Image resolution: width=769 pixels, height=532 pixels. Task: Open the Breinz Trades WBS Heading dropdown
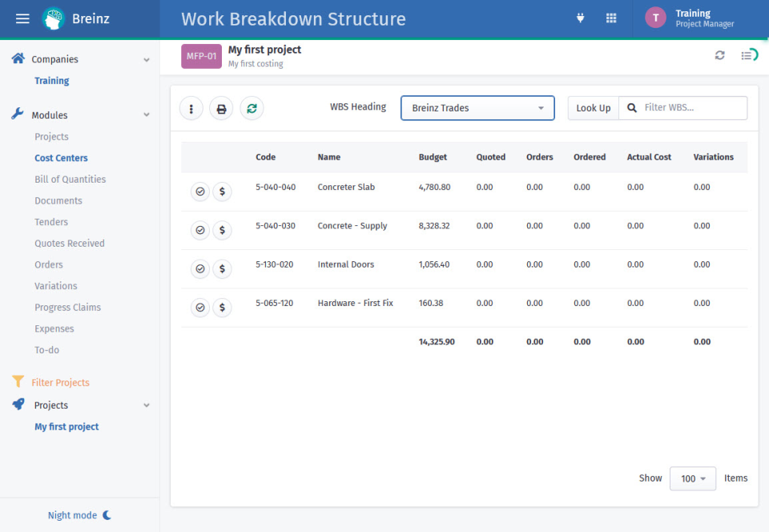pyautogui.click(x=477, y=107)
